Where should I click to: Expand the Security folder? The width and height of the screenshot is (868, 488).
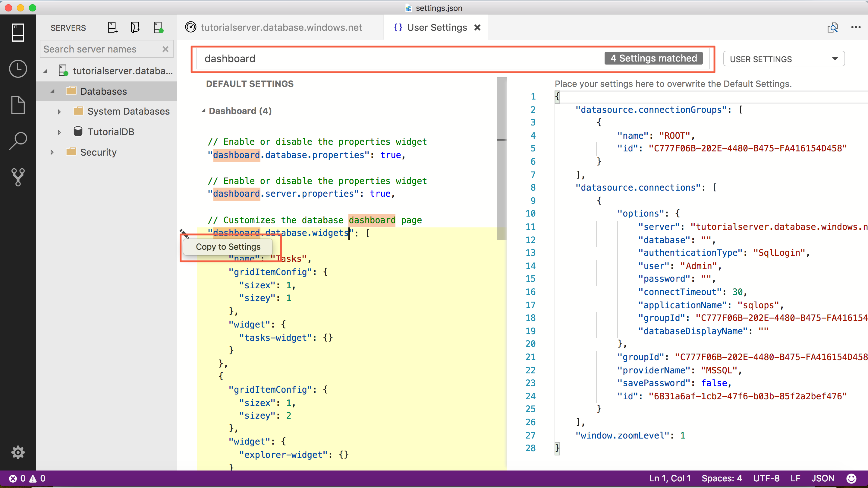pyautogui.click(x=52, y=152)
